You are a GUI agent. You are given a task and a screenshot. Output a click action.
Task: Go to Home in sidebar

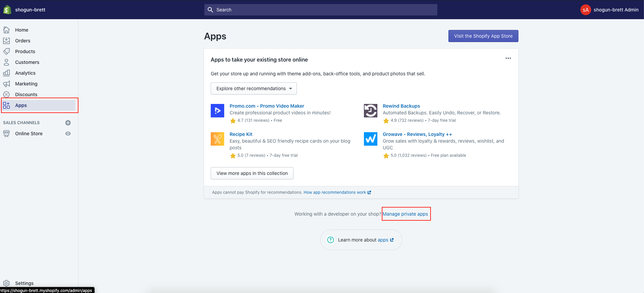coord(22,30)
